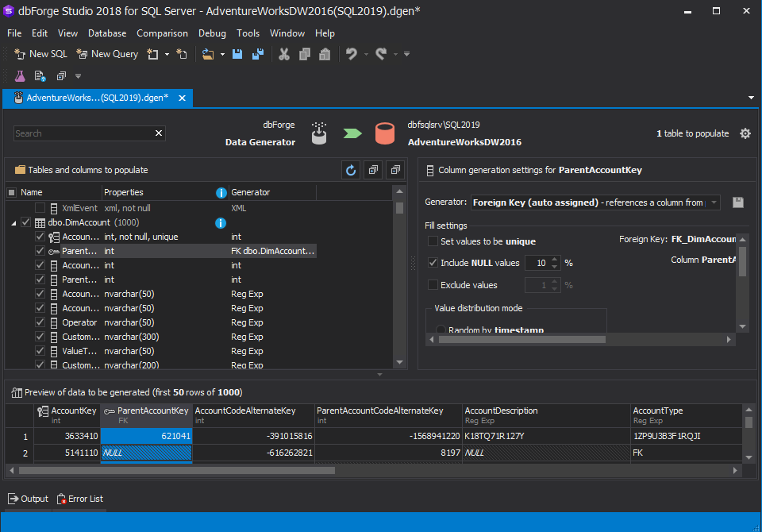
Task: Uncheck the Operator column checkbox
Action: (x=40, y=322)
